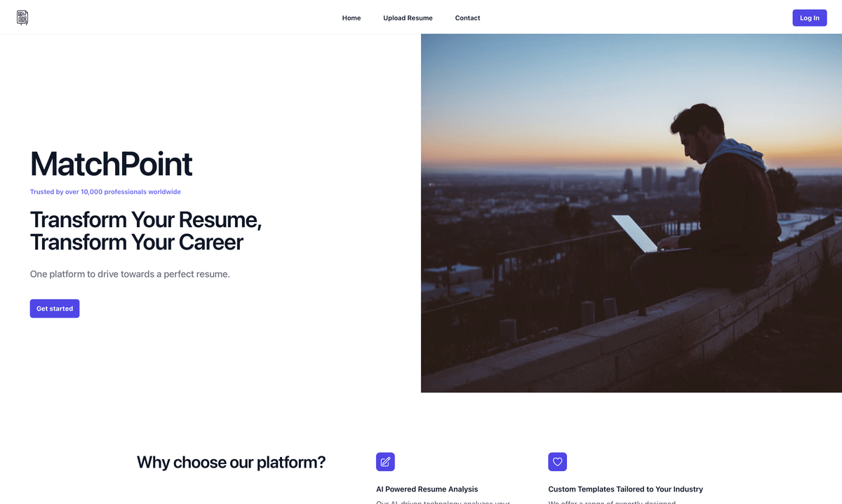Select the Custom Templates Tailored heading
Screen dimensions: 842x504
click(x=625, y=489)
